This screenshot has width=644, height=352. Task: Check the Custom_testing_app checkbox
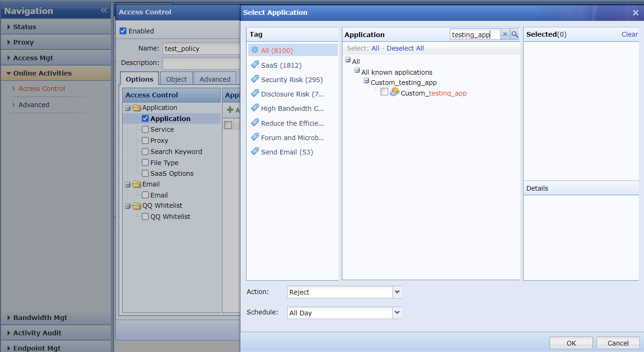pyautogui.click(x=384, y=92)
